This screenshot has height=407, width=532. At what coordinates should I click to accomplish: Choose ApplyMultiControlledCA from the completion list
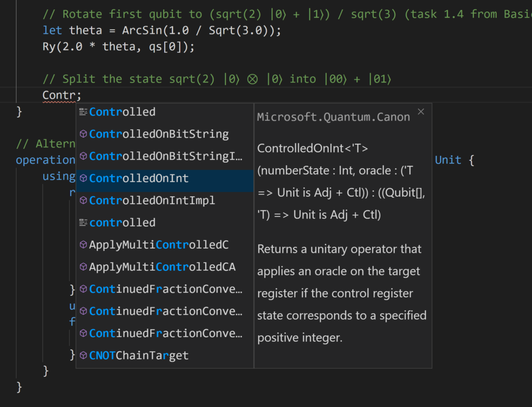[x=145, y=267]
